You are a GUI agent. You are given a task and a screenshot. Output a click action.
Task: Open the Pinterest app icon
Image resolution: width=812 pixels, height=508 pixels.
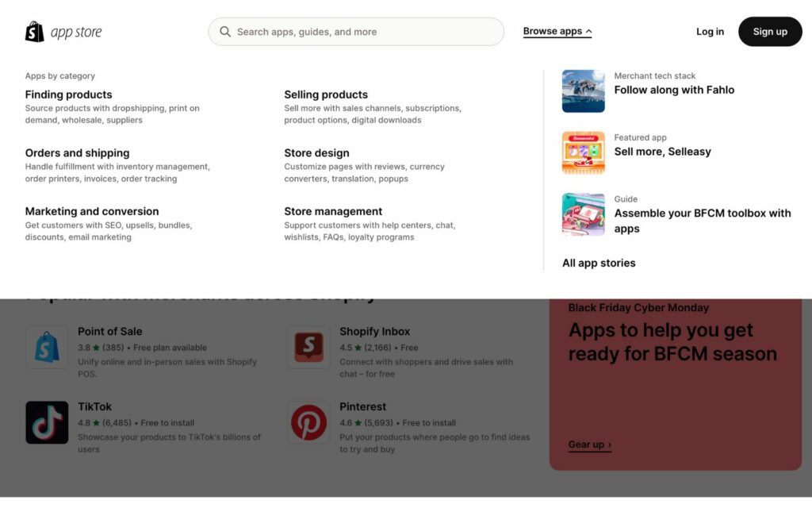click(308, 422)
